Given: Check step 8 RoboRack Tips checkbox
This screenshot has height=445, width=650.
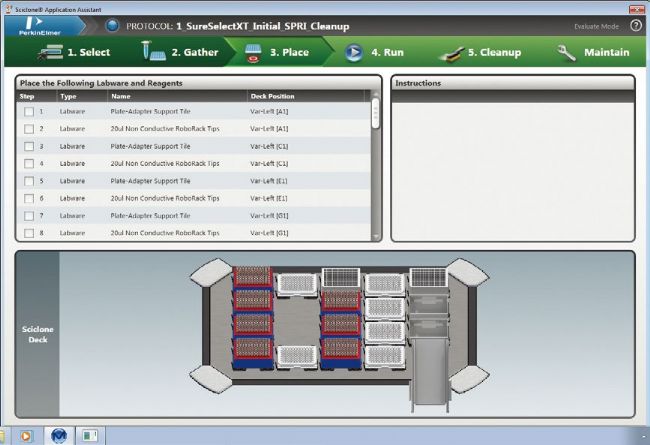Looking at the screenshot, I should [x=29, y=233].
